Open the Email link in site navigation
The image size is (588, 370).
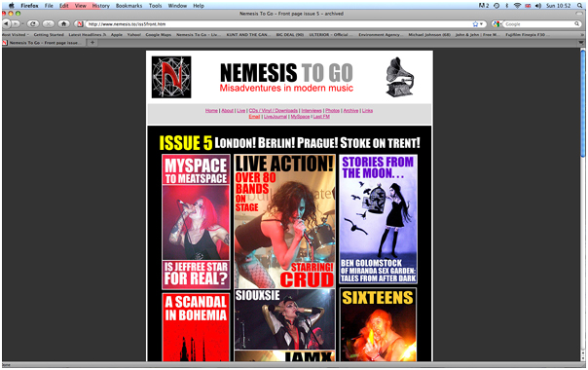(x=254, y=117)
